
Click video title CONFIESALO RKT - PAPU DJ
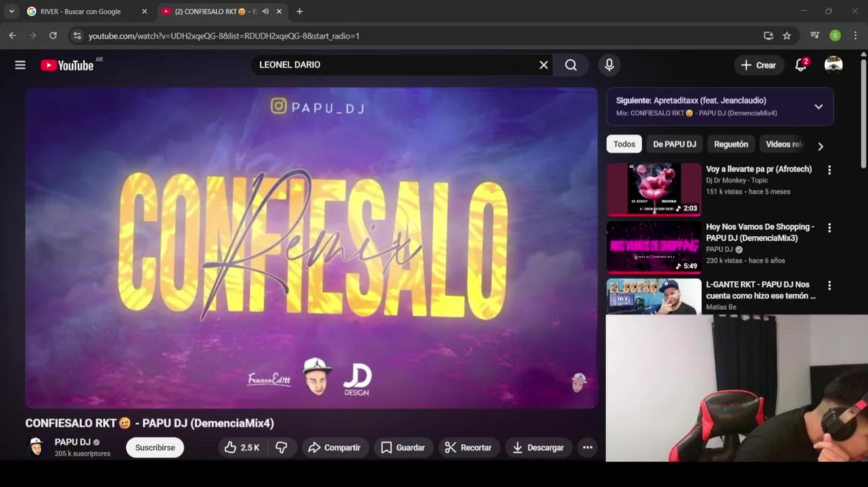150,423
